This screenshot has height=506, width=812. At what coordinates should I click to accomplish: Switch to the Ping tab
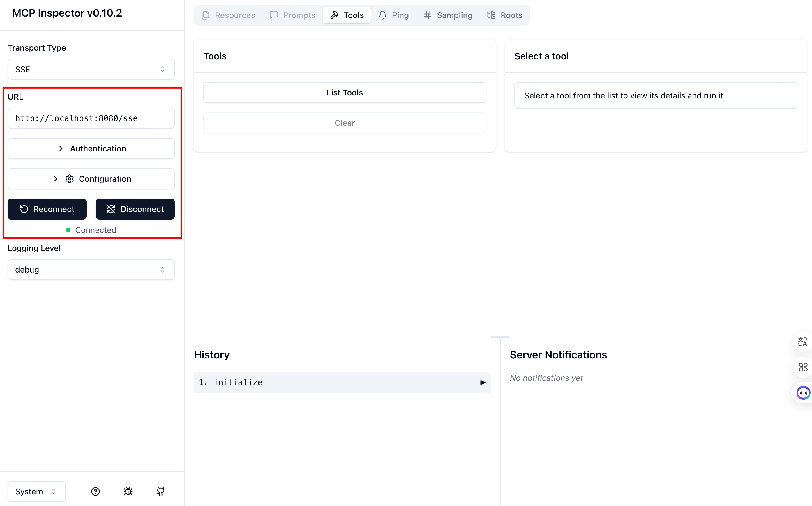pyautogui.click(x=394, y=15)
